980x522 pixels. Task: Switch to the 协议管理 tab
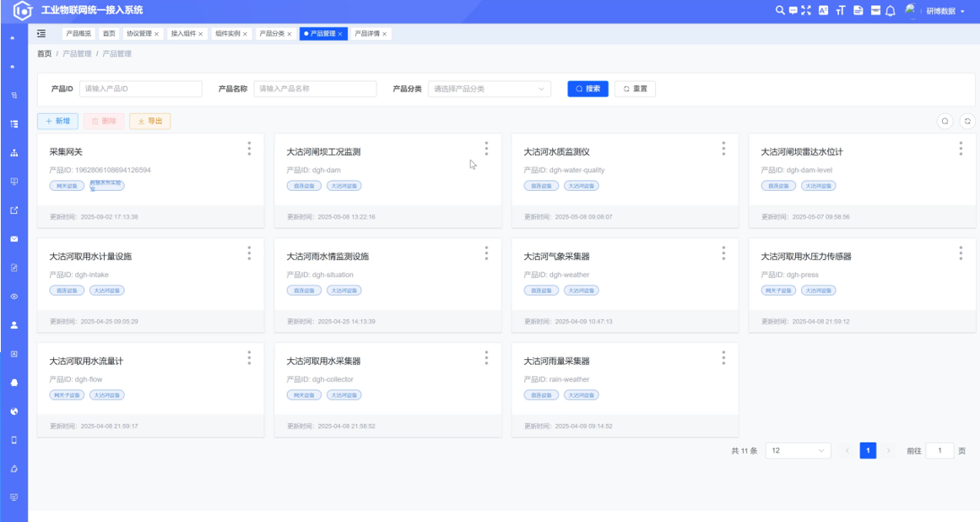pyautogui.click(x=139, y=34)
